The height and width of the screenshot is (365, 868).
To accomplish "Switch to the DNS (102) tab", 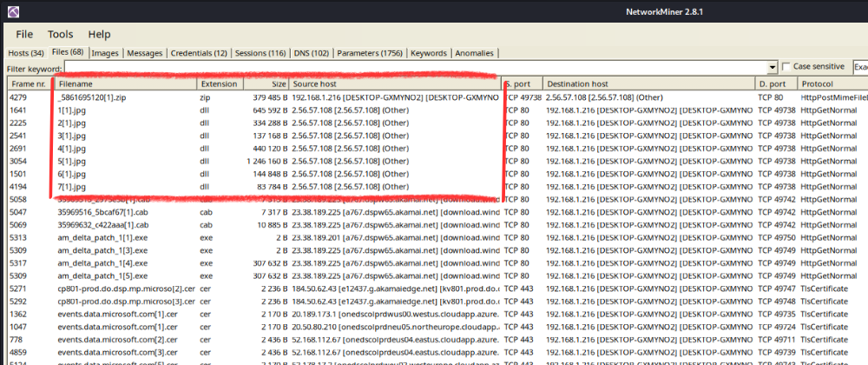I will coord(311,53).
